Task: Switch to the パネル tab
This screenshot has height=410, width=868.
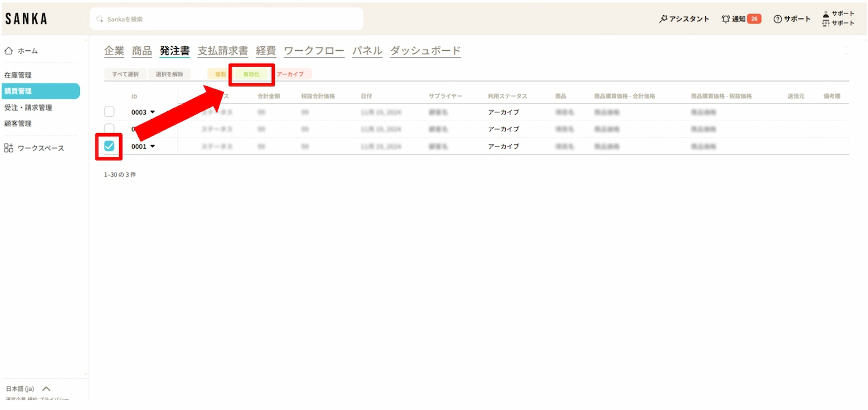Action: click(x=367, y=51)
